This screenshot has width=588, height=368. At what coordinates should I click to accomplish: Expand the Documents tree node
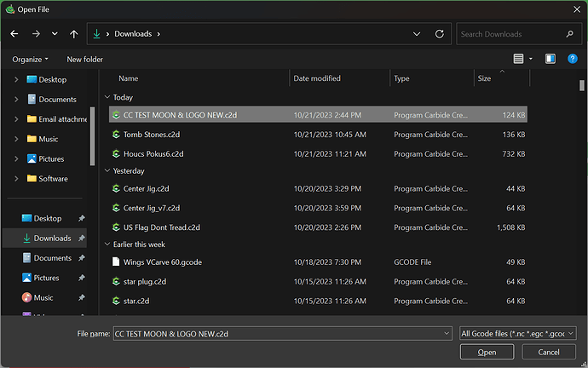(15, 100)
